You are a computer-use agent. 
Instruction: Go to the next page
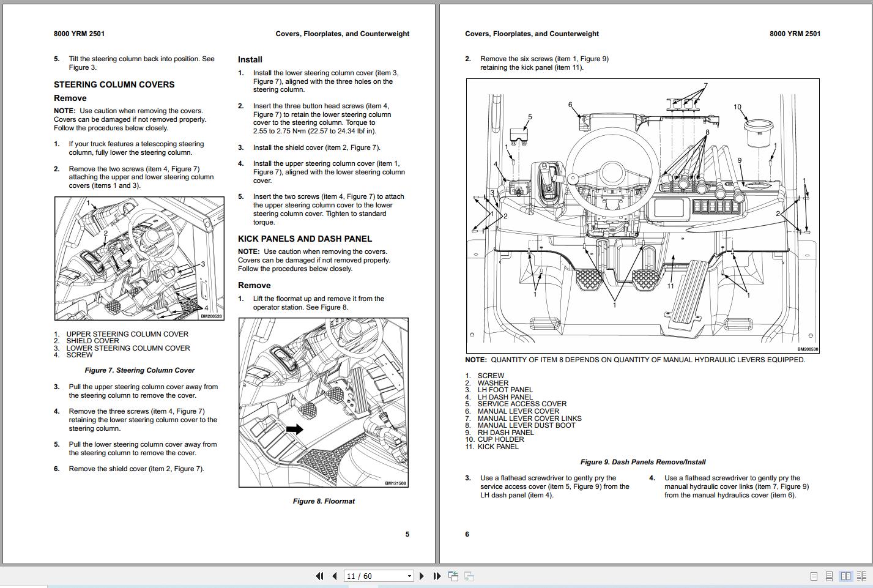coord(422,576)
